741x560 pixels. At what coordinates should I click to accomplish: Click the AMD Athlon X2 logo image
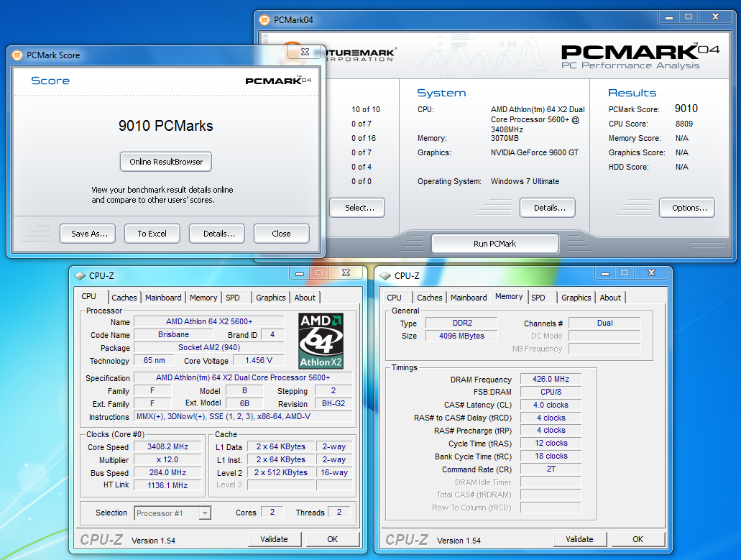tap(321, 341)
